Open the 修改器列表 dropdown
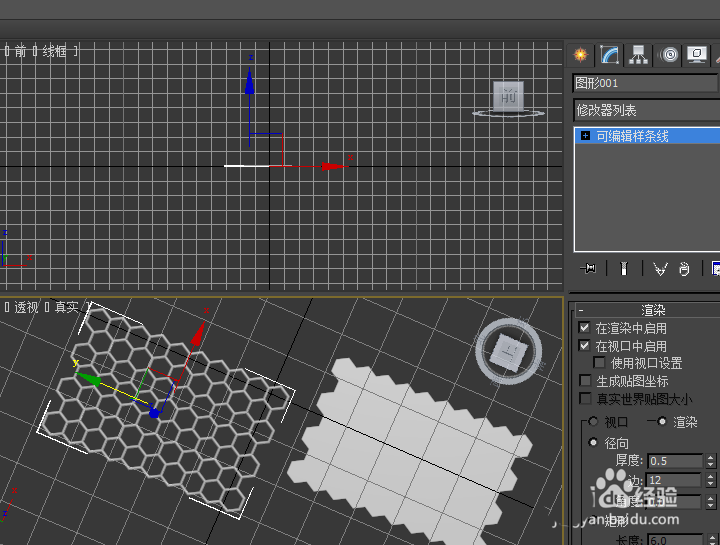The width and height of the screenshot is (720, 545). (646, 110)
